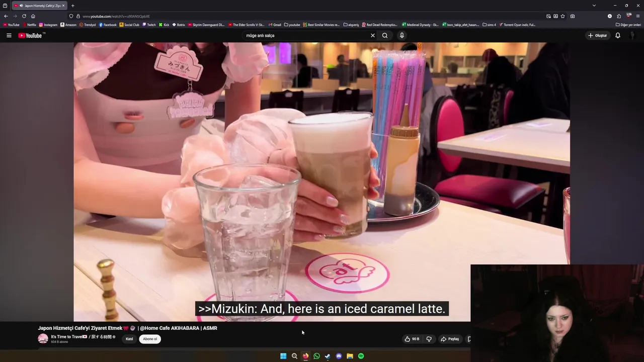This screenshot has height=362, width=644.
Task: Open File Explorer from the taskbar
Action: pos(350,356)
